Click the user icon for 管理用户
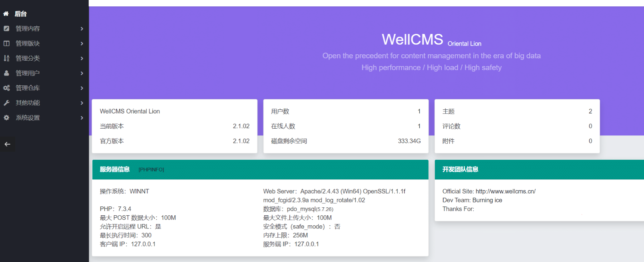 pyautogui.click(x=6, y=73)
